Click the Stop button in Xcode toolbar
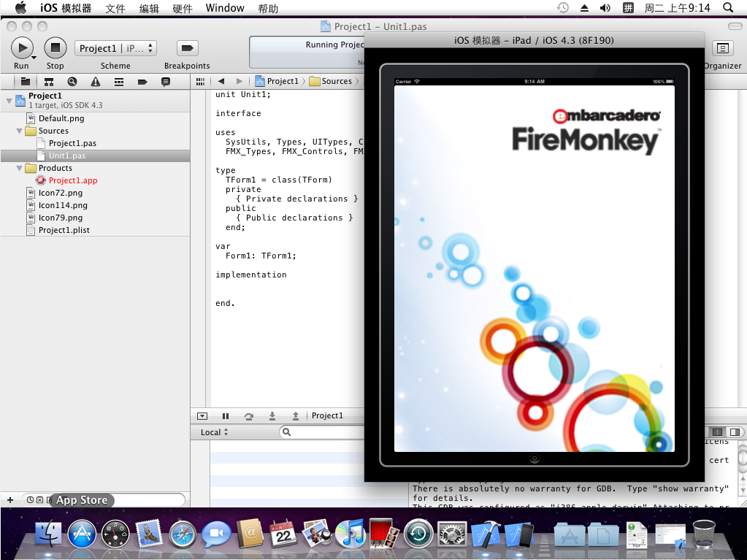The width and height of the screenshot is (747, 560). 55,48
